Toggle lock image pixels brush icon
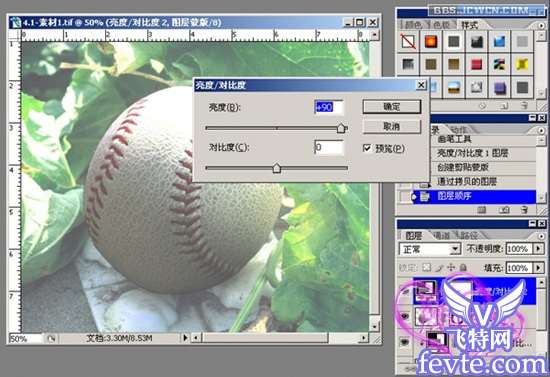Viewport: 550px width, 377px height. pos(439,268)
